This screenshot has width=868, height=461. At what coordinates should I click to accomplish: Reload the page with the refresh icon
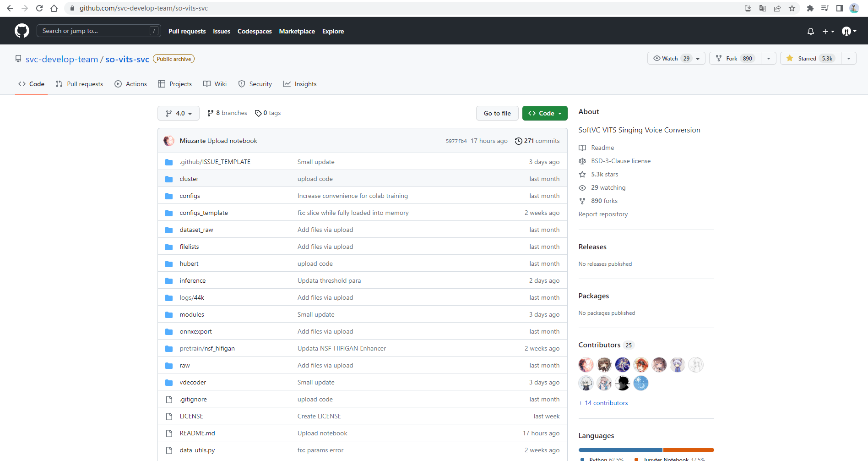point(39,8)
